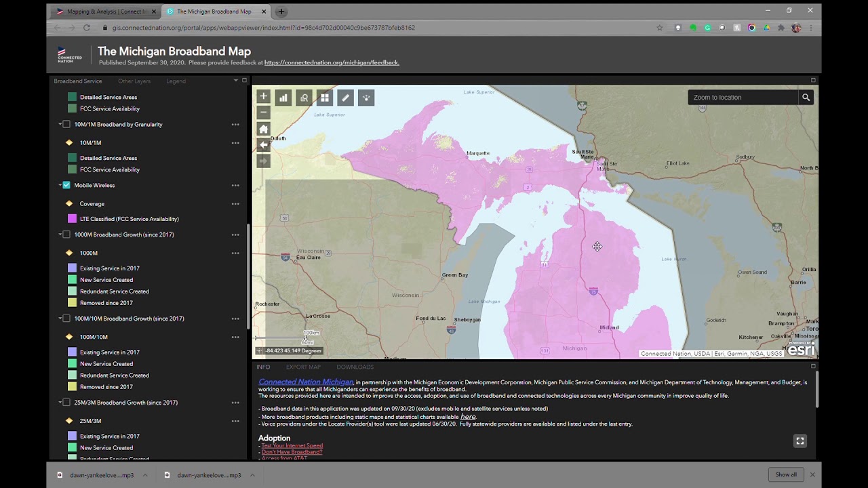The width and height of the screenshot is (868, 488).
Task: Click the 'here' static maps link
Action: [468, 417]
